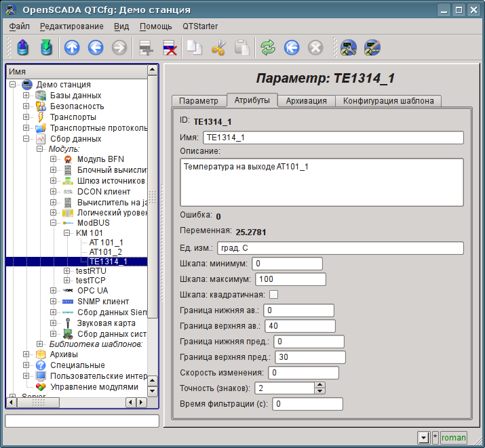Click the 'Ед. изм.' input field

pyautogui.click(x=340, y=248)
